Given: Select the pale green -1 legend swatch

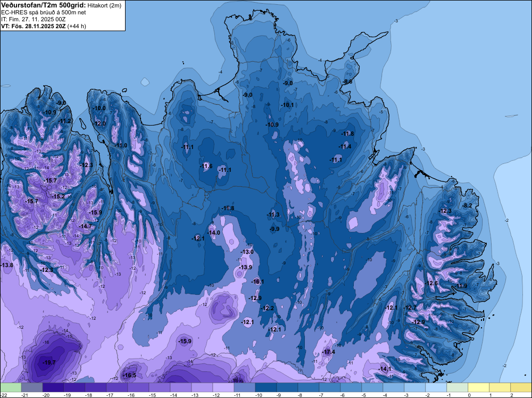Looking at the screenshot, I should click(x=458, y=387).
